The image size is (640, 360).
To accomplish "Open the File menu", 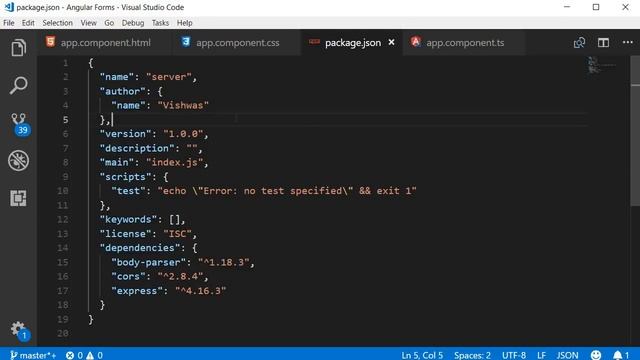I will pos(9,23).
